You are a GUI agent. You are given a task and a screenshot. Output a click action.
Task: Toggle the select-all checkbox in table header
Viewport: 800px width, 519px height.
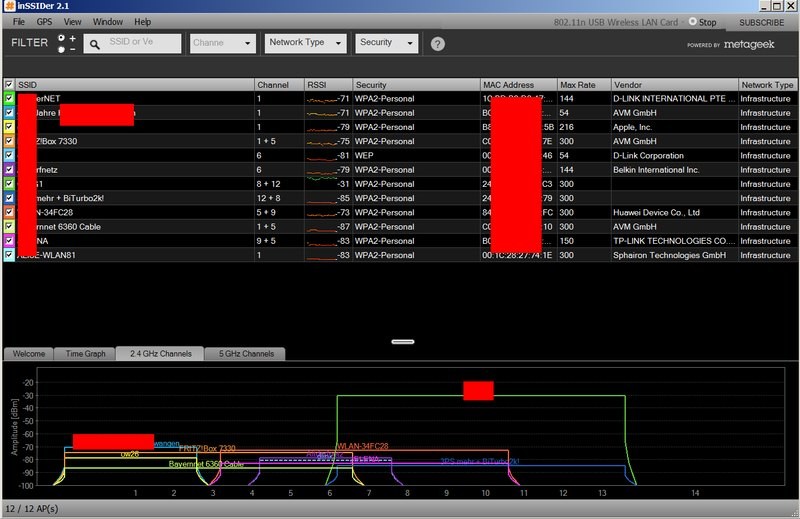tap(9, 85)
